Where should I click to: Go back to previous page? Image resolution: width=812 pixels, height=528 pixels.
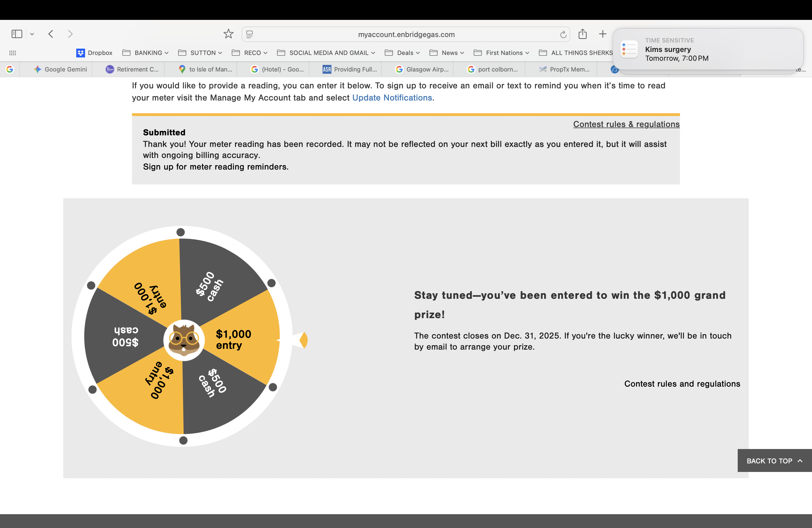point(51,34)
